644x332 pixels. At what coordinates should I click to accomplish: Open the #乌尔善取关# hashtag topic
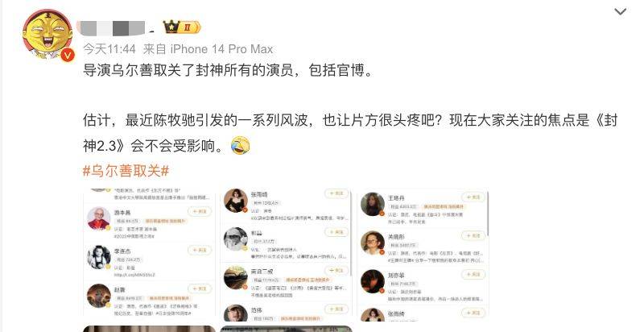[x=126, y=171]
